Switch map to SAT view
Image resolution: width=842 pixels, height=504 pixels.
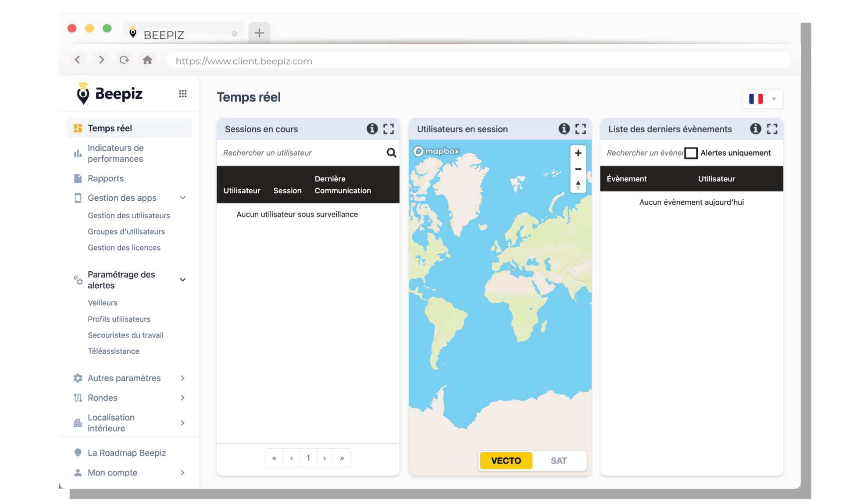[558, 461]
